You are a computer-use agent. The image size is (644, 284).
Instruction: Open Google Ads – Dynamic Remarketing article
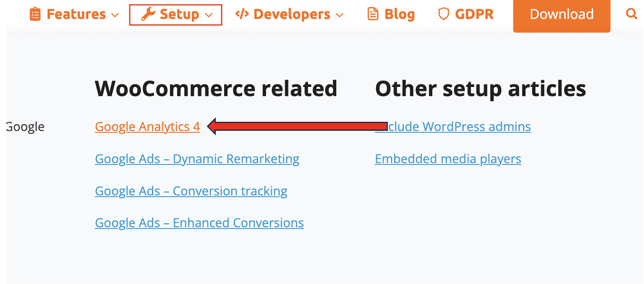click(x=197, y=159)
